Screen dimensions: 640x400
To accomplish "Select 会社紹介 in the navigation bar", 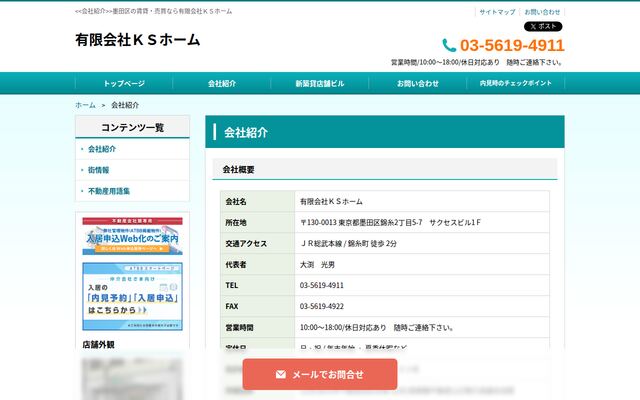I will 222,83.
